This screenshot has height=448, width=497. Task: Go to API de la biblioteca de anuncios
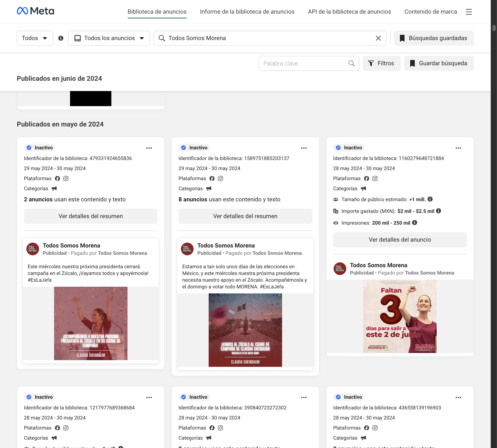coord(349,12)
